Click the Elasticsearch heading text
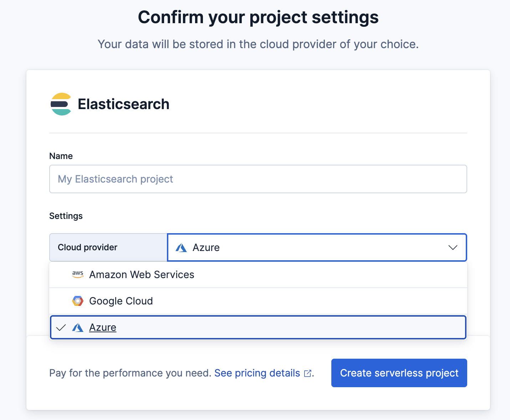Image resolution: width=510 pixels, height=420 pixels. (123, 104)
